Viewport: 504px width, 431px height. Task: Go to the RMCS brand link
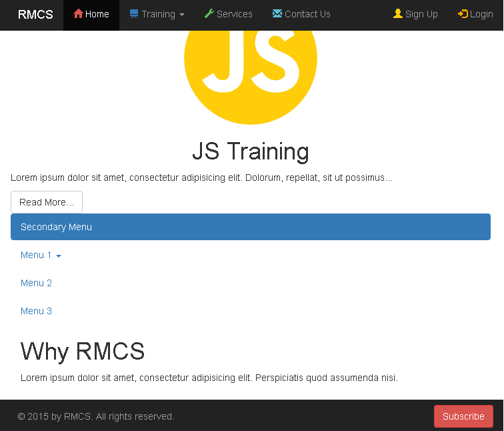pos(35,15)
